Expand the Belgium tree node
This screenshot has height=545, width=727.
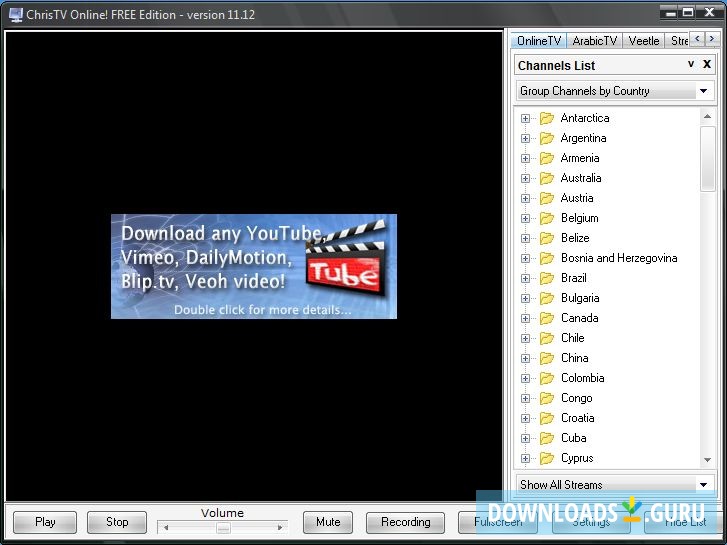pyautogui.click(x=525, y=218)
